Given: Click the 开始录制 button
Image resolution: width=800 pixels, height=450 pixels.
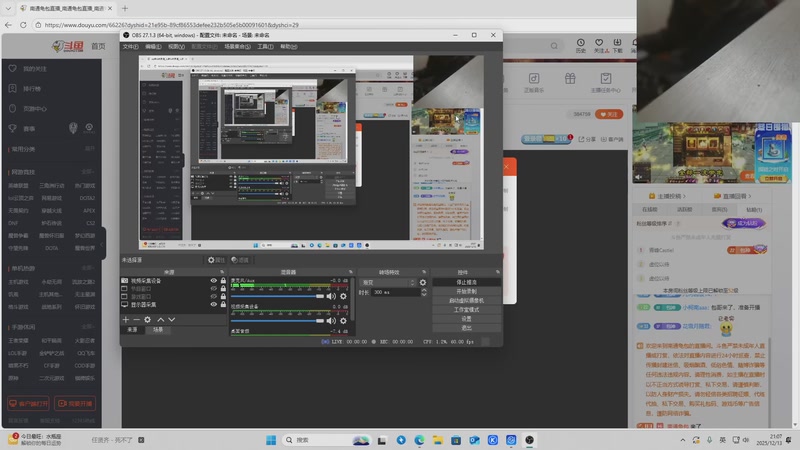Looking at the screenshot, I should pos(466,291).
